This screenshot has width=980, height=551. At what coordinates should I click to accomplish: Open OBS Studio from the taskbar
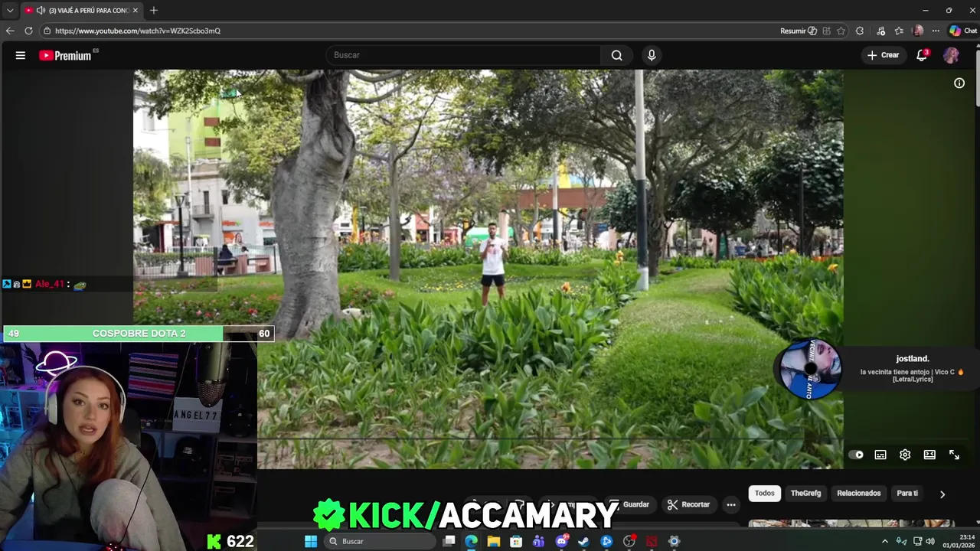tap(629, 541)
